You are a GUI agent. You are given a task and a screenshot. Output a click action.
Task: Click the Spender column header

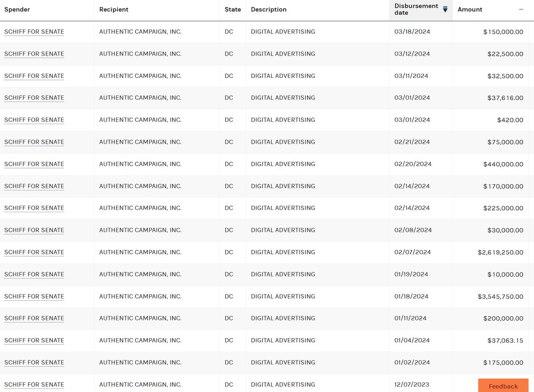point(17,9)
